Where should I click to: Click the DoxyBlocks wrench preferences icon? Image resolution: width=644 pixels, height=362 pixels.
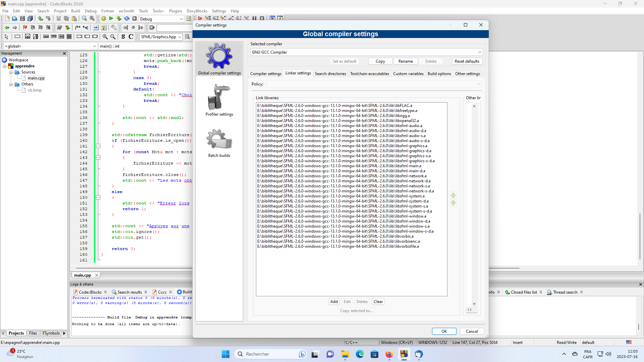tap(114, 27)
